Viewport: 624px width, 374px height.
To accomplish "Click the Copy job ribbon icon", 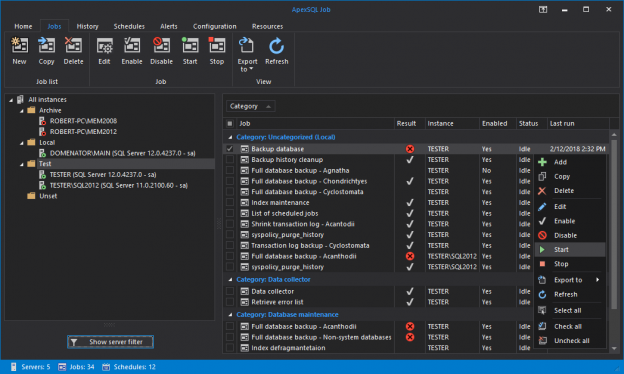I will [46, 45].
